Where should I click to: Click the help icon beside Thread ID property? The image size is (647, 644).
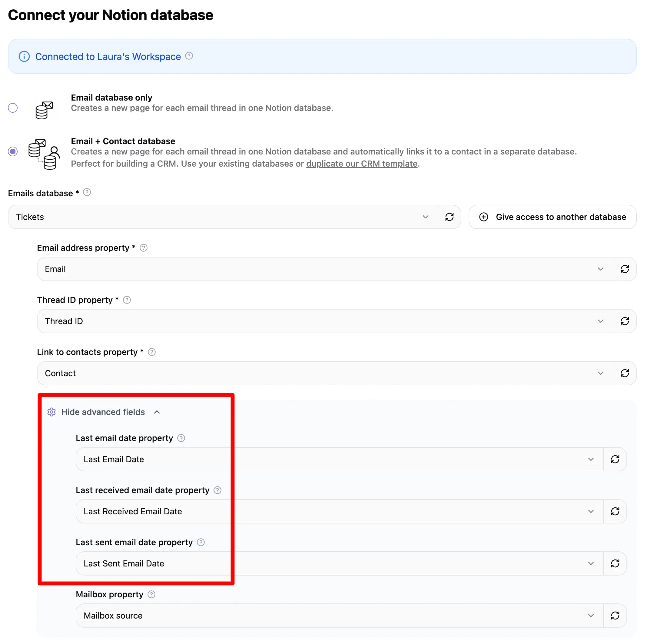[x=127, y=300]
